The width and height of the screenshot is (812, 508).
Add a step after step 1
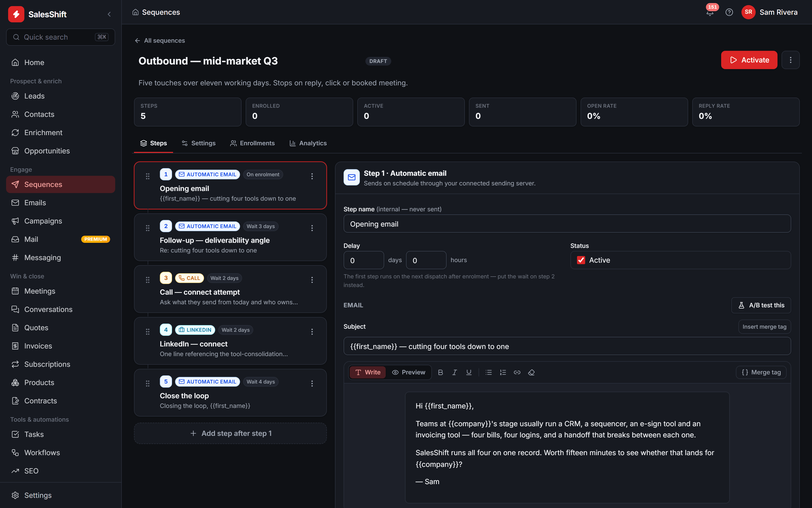pyautogui.click(x=230, y=433)
